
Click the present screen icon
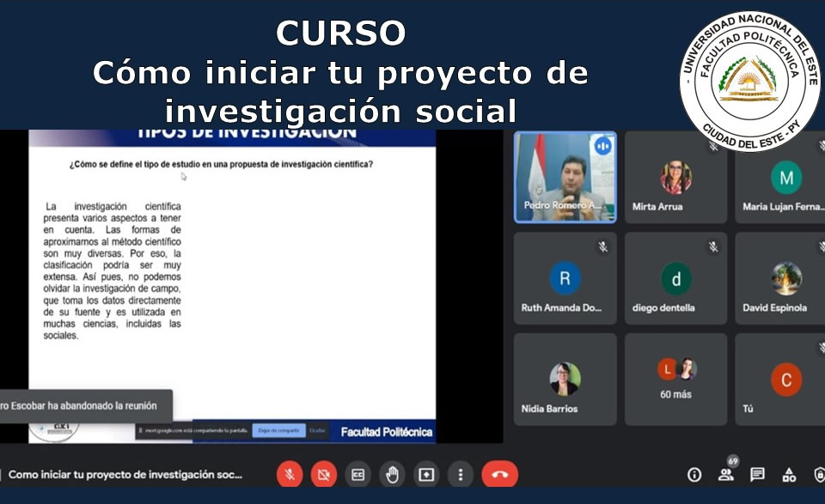click(426, 474)
